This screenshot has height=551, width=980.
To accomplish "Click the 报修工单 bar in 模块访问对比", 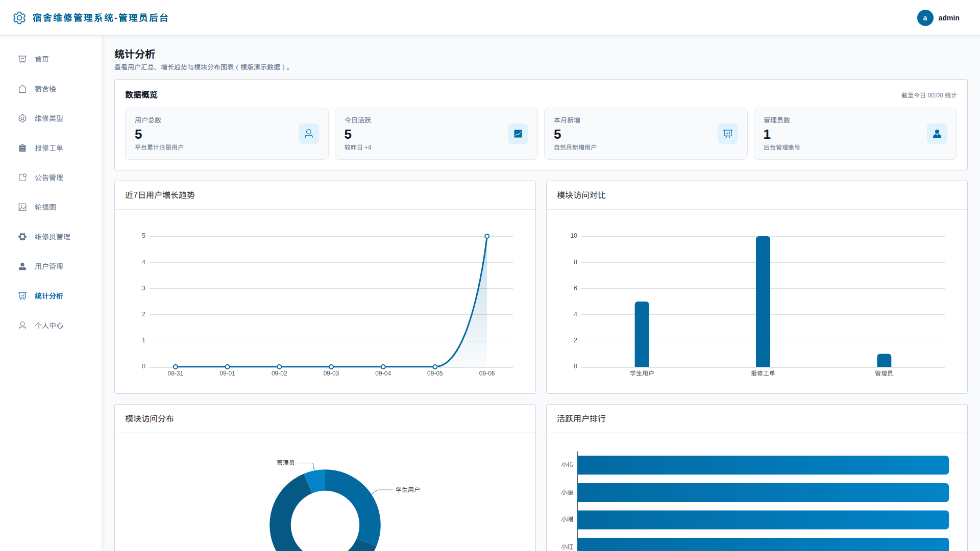I will 763,302.
